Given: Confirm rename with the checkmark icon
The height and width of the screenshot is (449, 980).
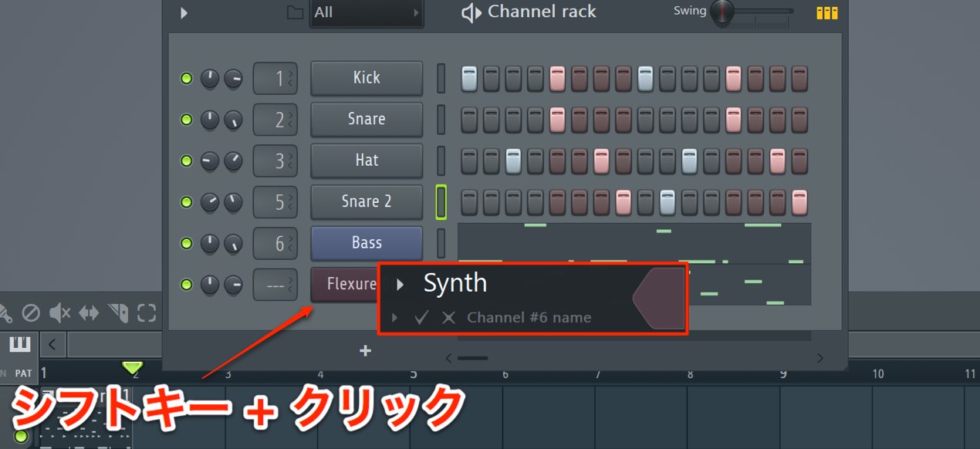Looking at the screenshot, I should (421, 317).
